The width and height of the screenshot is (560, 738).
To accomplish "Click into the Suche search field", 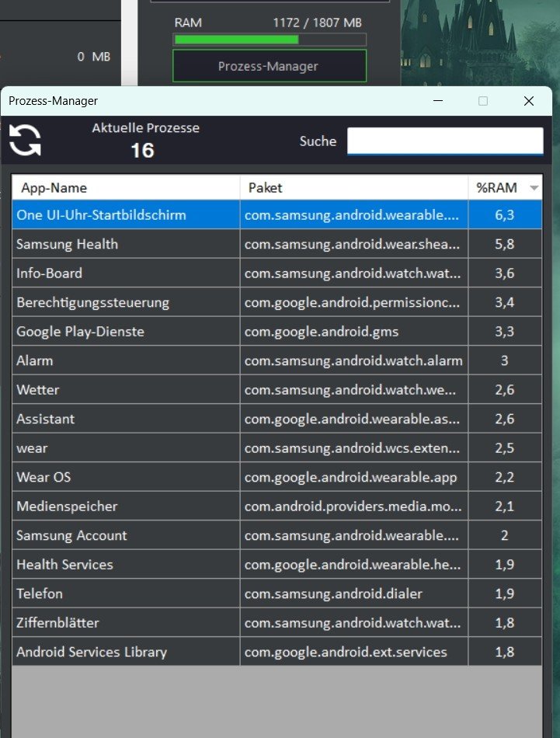I will pyautogui.click(x=444, y=141).
